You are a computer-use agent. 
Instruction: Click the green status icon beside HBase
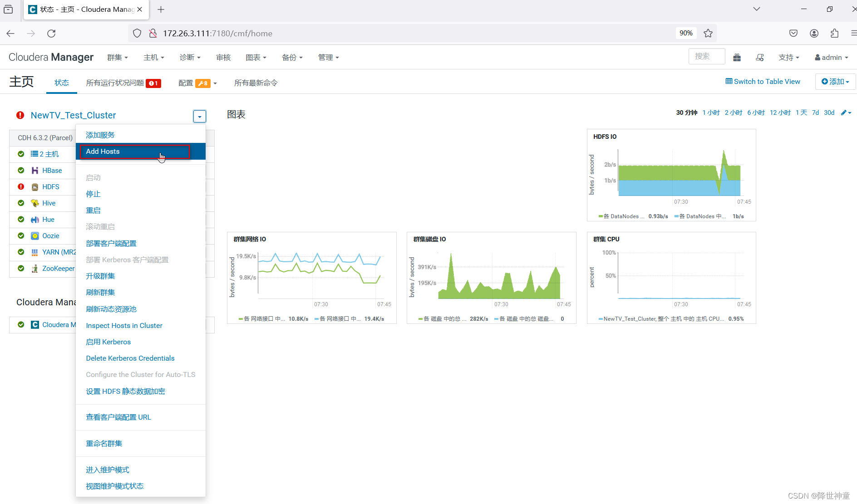21,171
